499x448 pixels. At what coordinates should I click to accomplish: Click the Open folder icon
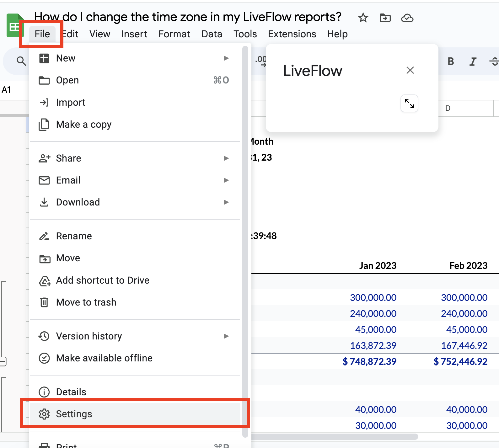point(44,81)
